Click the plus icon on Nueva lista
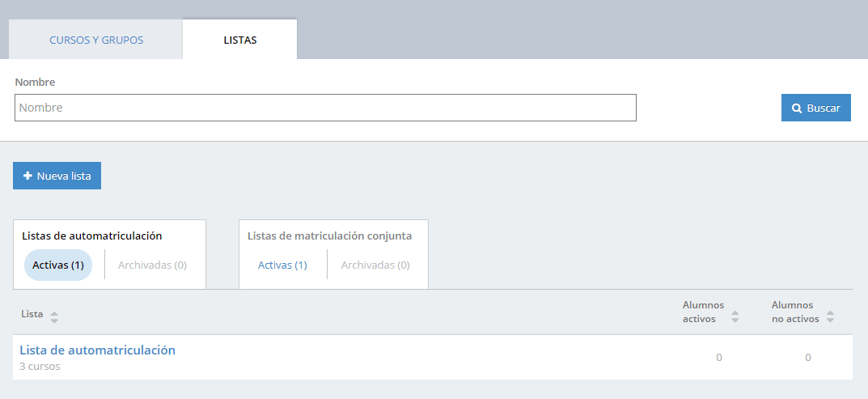Screen dimensions: 868x399 point(28,176)
